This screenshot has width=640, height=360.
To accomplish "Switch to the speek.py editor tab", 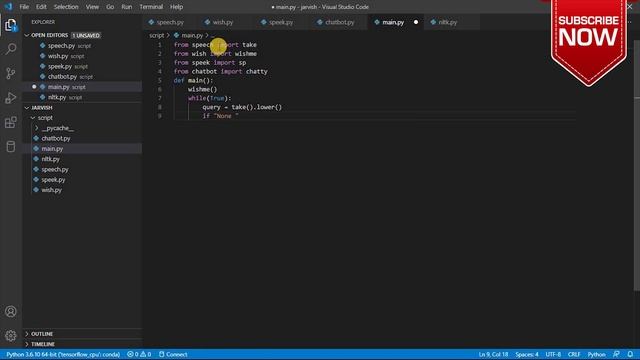I will (281, 22).
